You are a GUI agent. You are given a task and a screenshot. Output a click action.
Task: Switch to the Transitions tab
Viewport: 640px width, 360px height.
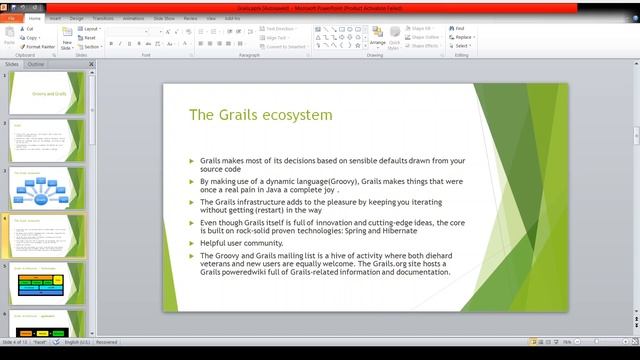coord(103,19)
